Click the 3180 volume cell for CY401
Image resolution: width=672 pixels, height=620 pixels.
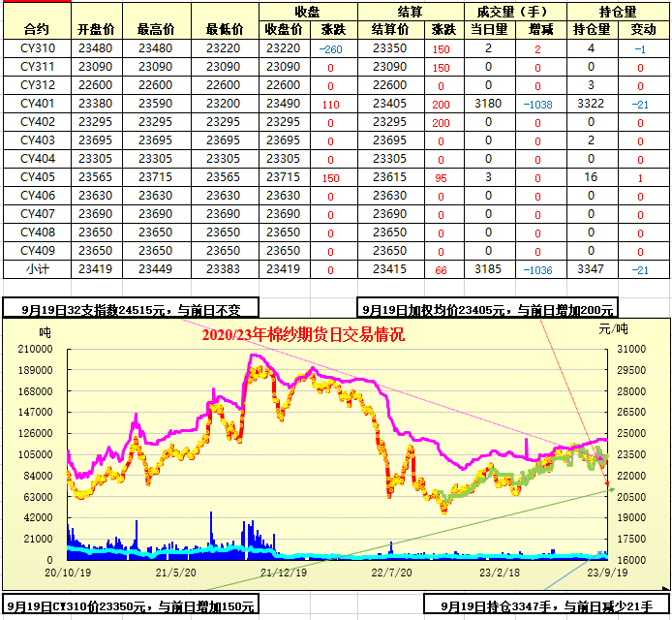pos(488,104)
